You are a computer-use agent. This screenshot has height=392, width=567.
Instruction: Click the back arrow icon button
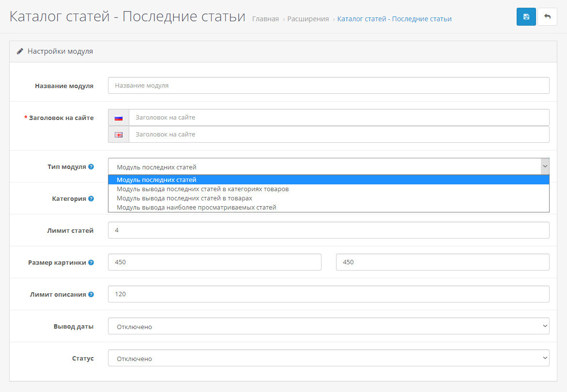coord(547,16)
